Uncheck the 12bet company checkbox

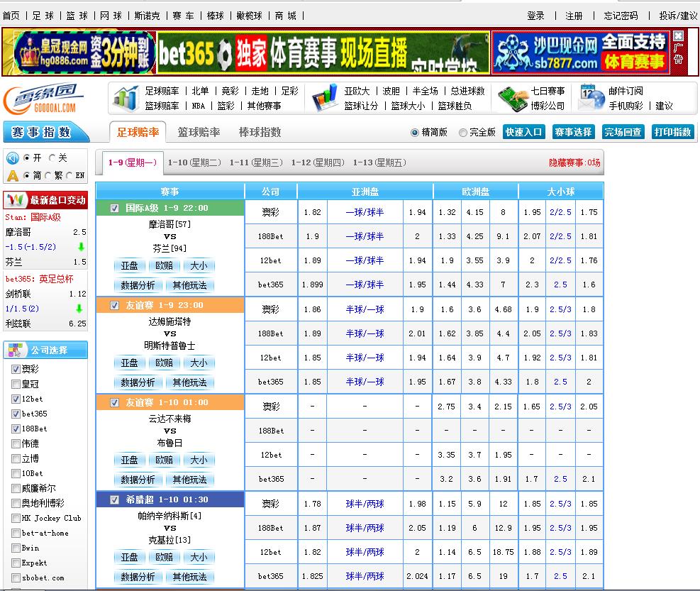(x=16, y=399)
